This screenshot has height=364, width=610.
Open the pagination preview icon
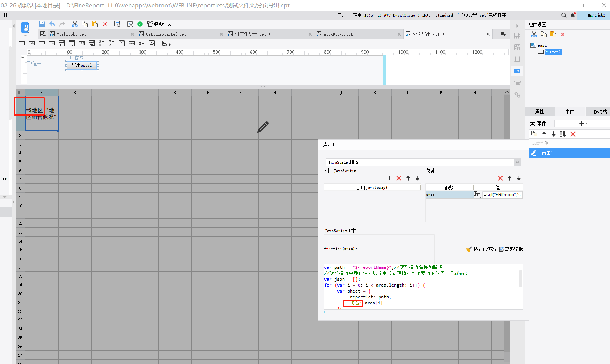[117, 24]
